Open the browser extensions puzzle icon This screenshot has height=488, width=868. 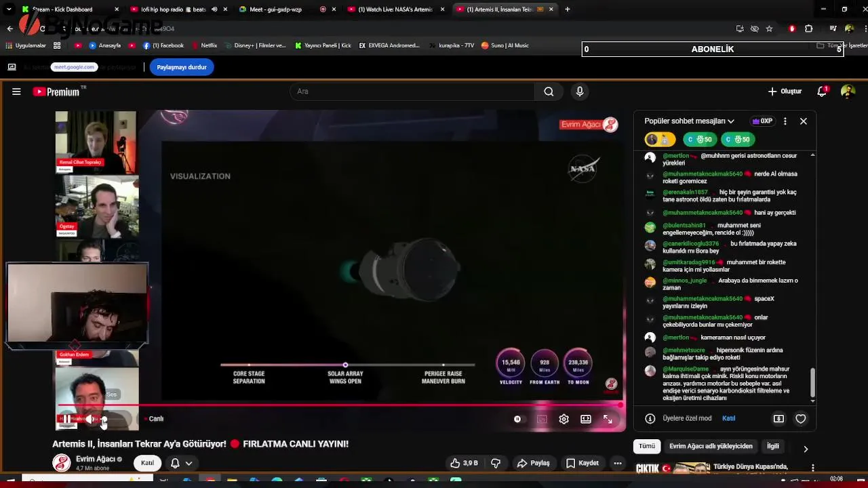(x=808, y=28)
